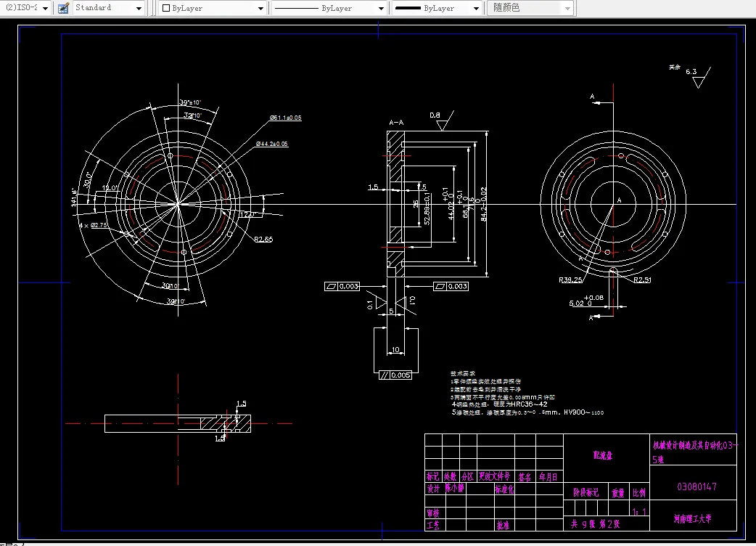Select the 0.8 surface roughness symbol
The image size is (756, 546).
[x=441, y=121]
